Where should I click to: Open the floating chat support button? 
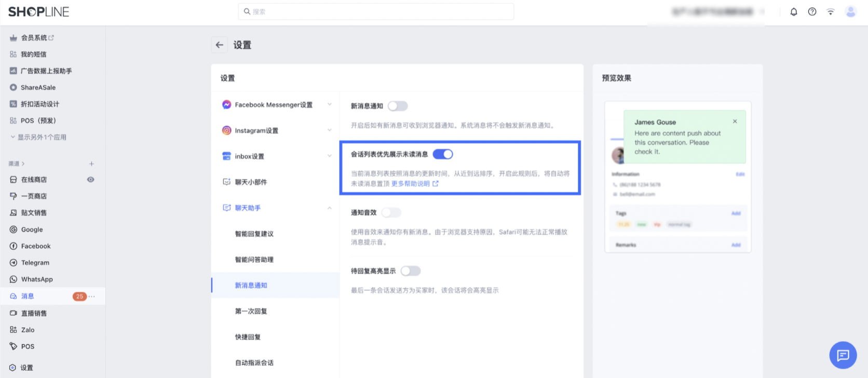(843, 355)
